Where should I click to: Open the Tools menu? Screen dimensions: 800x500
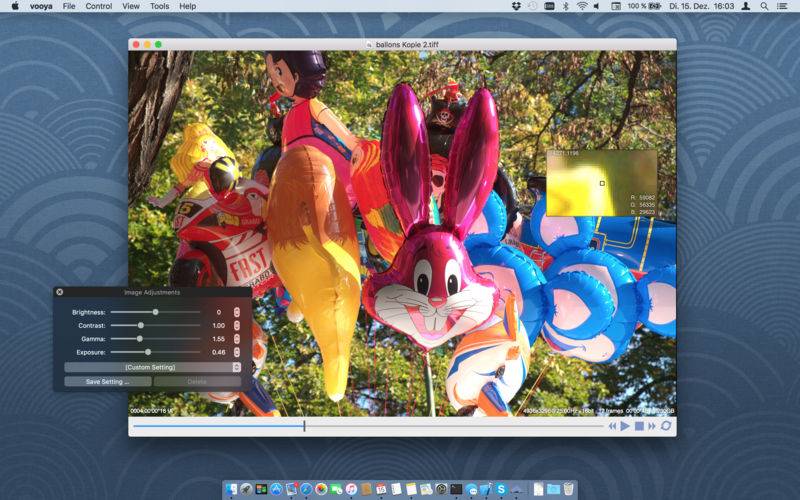tap(159, 6)
